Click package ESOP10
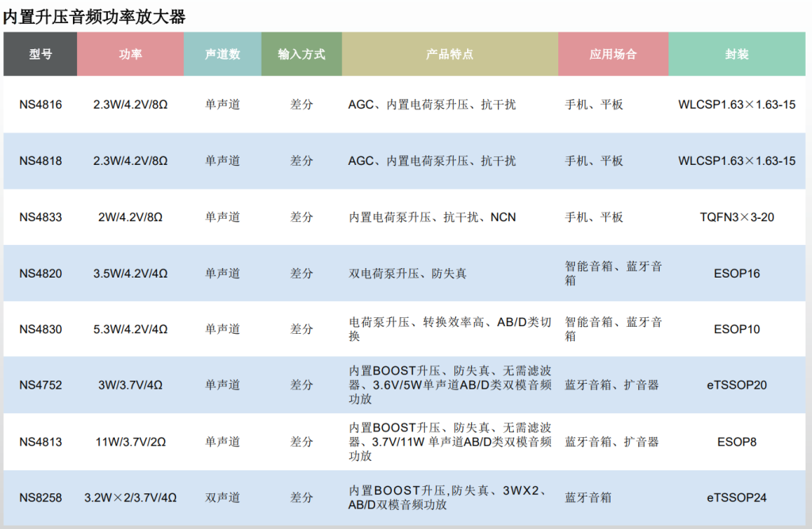The image size is (812, 529). [737, 329]
